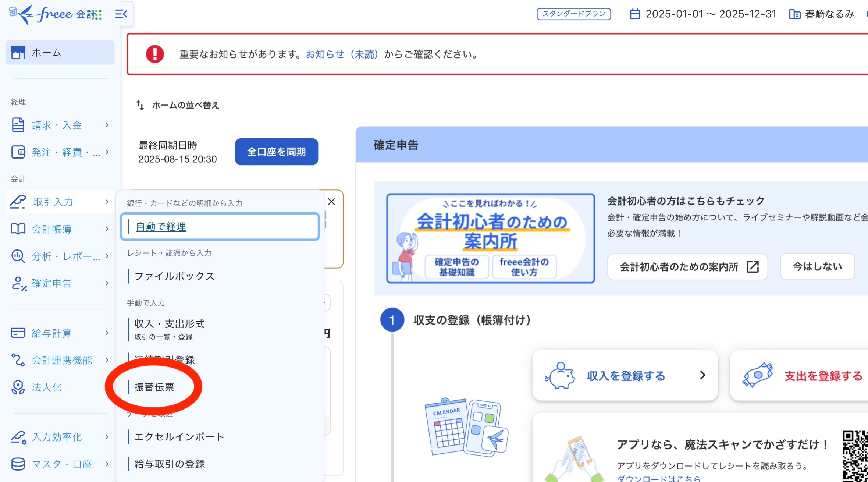Expand the 確定申告 sidebar chevron
This screenshot has height=482, width=868.
point(107,283)
